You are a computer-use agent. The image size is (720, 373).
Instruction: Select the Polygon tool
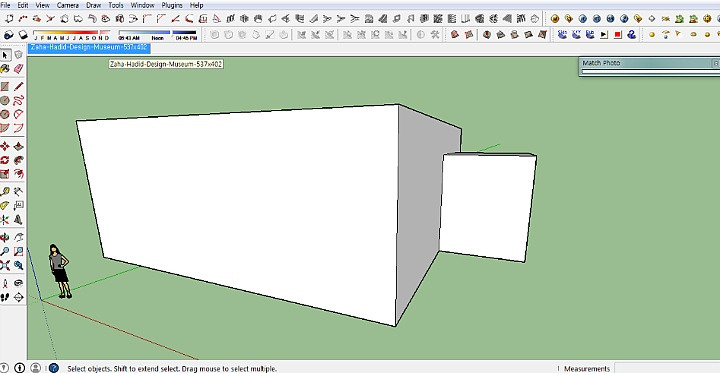pyautogui.click(x=5, y=114)
